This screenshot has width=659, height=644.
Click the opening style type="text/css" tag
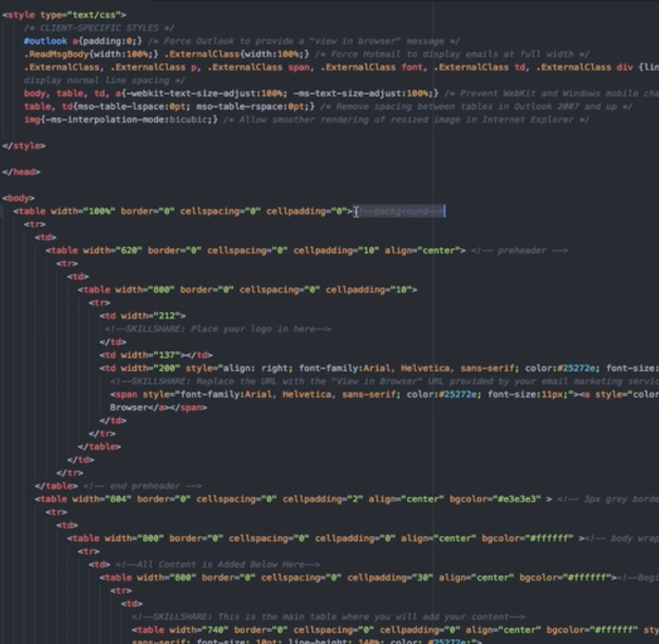pyautogui.click(x=64, y=14)
